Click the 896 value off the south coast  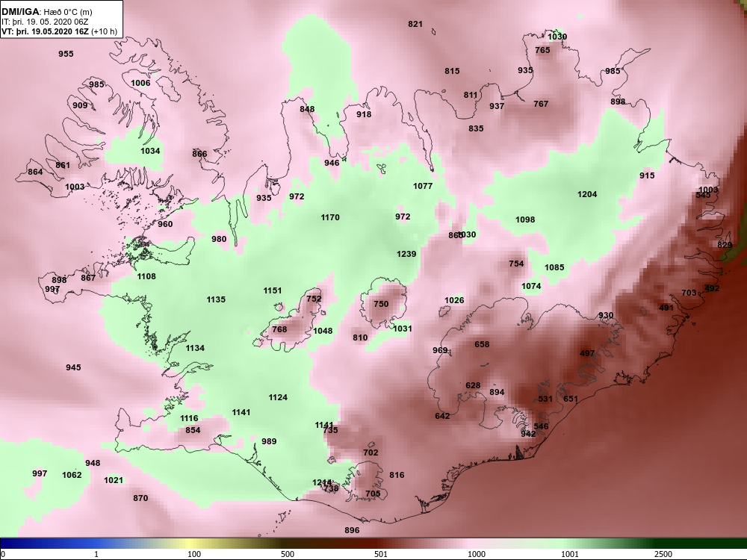pos(352,530)
